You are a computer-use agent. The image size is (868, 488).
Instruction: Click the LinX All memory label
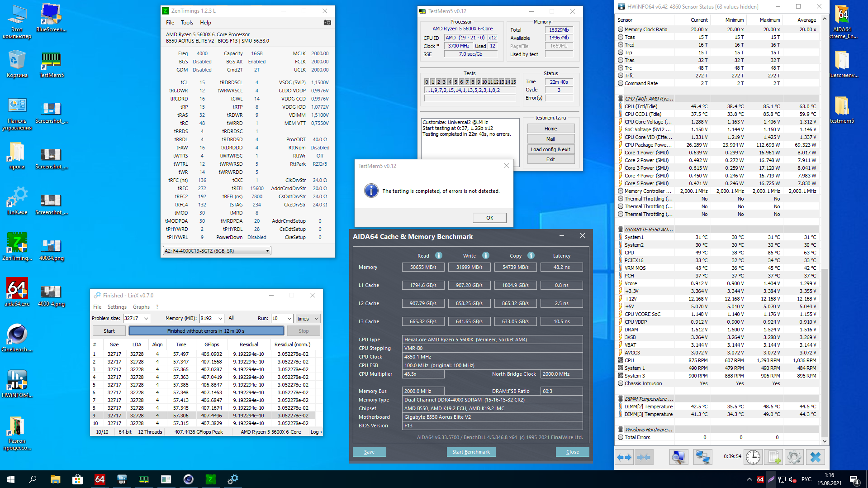tap(231, 318)
